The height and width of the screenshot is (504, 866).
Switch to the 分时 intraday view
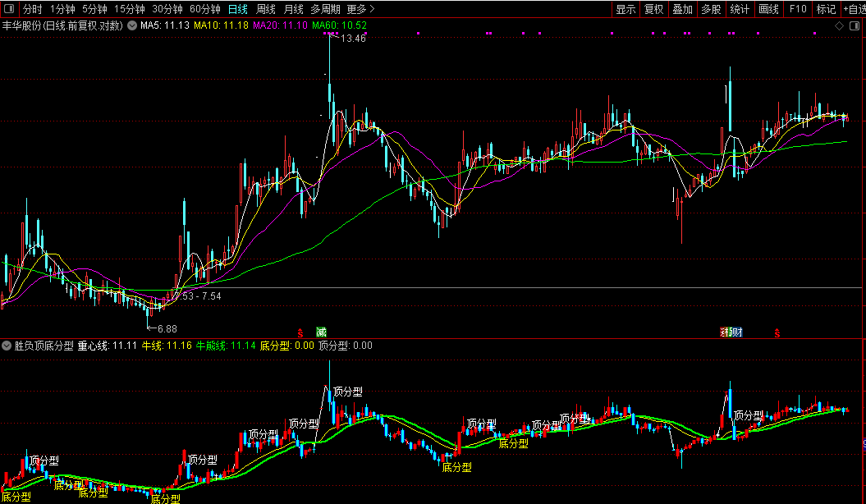pyautogui.click(x=32, y=9)
